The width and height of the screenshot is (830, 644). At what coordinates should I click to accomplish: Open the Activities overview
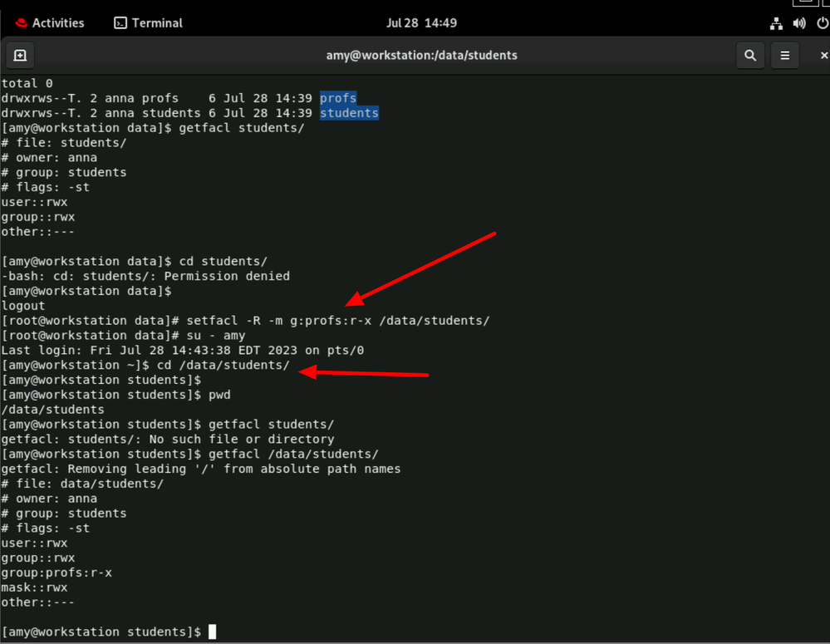click(50, 23)
